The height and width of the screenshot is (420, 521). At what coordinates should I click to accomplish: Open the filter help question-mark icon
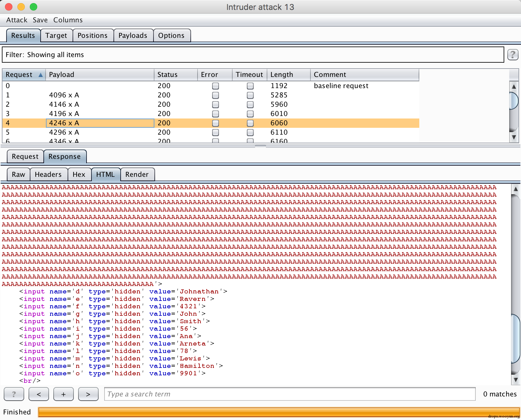point(513,55)
